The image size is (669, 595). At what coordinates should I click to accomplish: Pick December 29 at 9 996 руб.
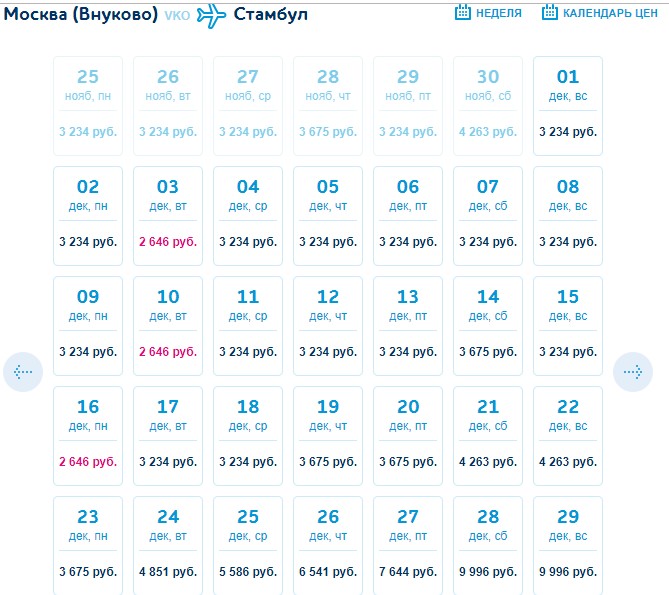click(x=568, y=546)
